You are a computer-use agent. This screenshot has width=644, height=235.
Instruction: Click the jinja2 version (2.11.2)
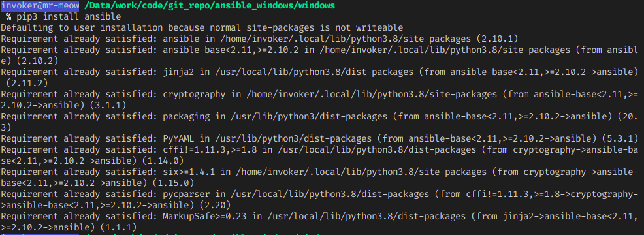click(x=27, y=83)
